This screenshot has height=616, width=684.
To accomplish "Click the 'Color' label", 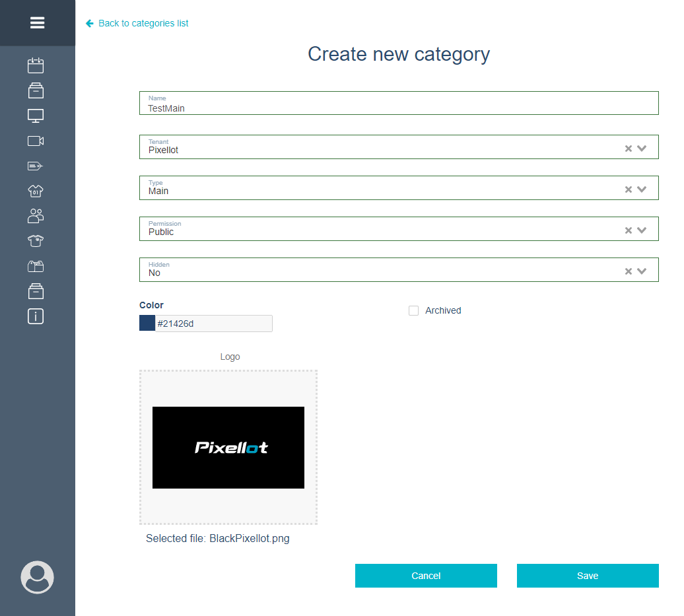I will point(151,305).
